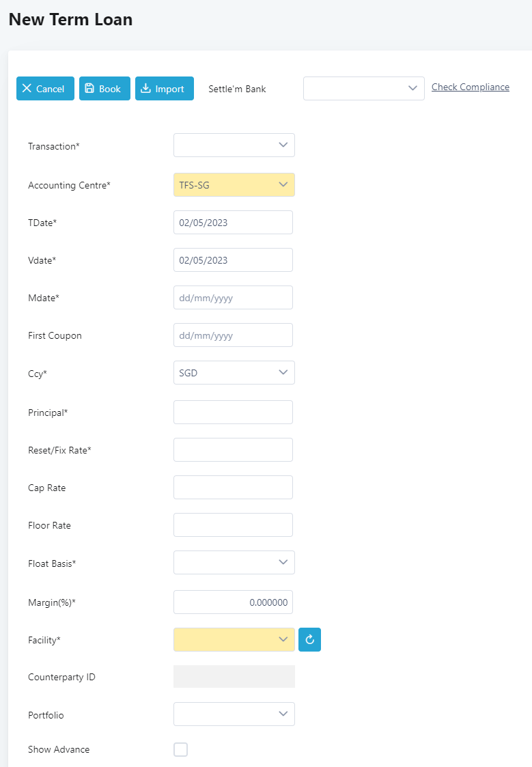Tick the Show Advance checkbox
The height and width of the screenshot is (767, 532).
click(x=180, y=750)
